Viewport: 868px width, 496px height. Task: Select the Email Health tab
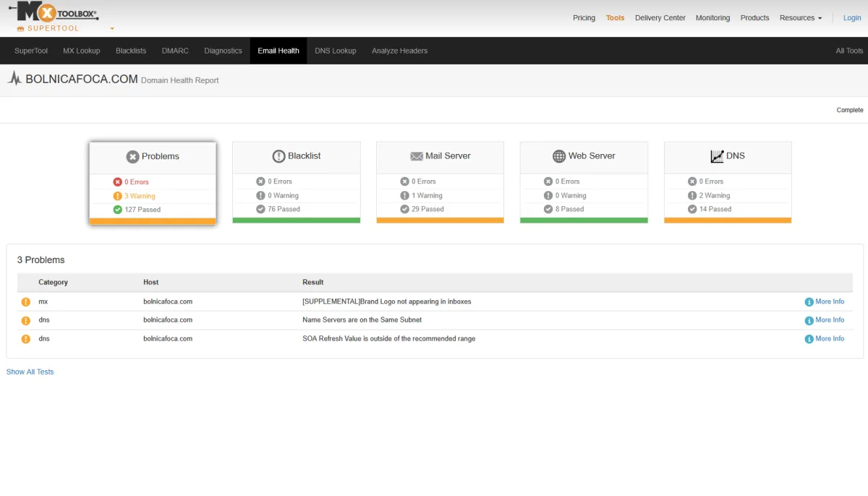[x=278, y=51]
